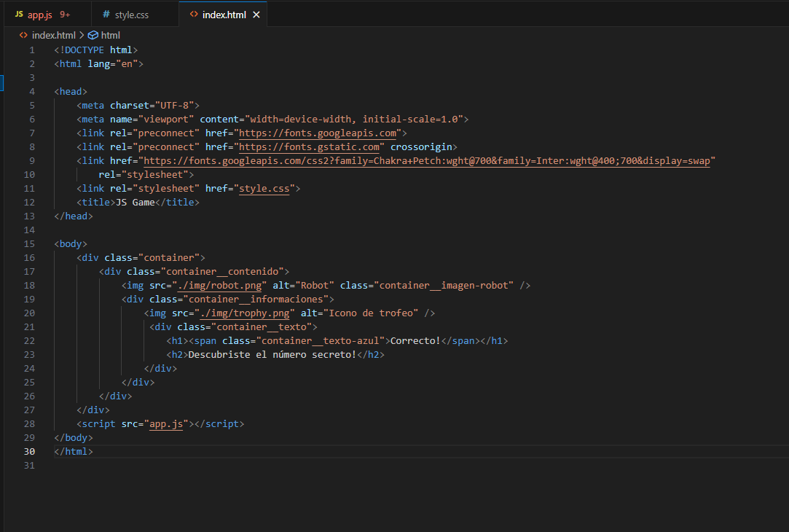789x532 pixels.
Task: Click index.html in the breadcrumb
Action: pos(53,35)
